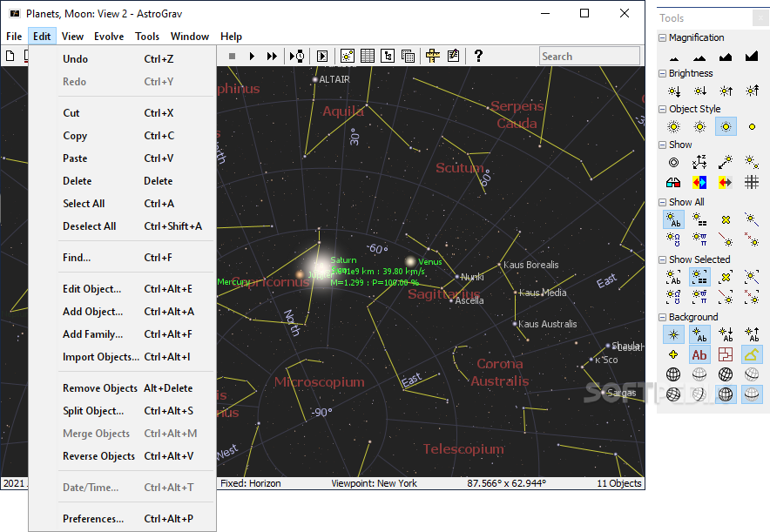This screenshot has height=532, width=770.
Task: Click the new document toolbar icon
Action: (10, 56)
